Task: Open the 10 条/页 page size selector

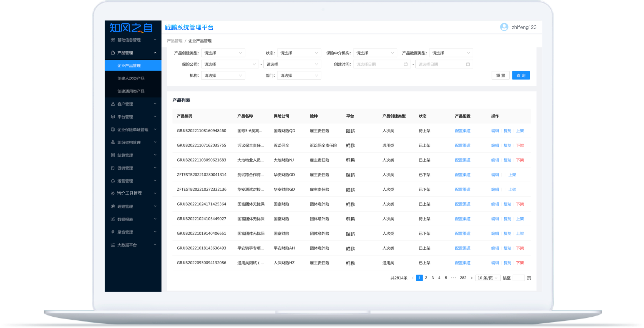Action: coord(487,278)
